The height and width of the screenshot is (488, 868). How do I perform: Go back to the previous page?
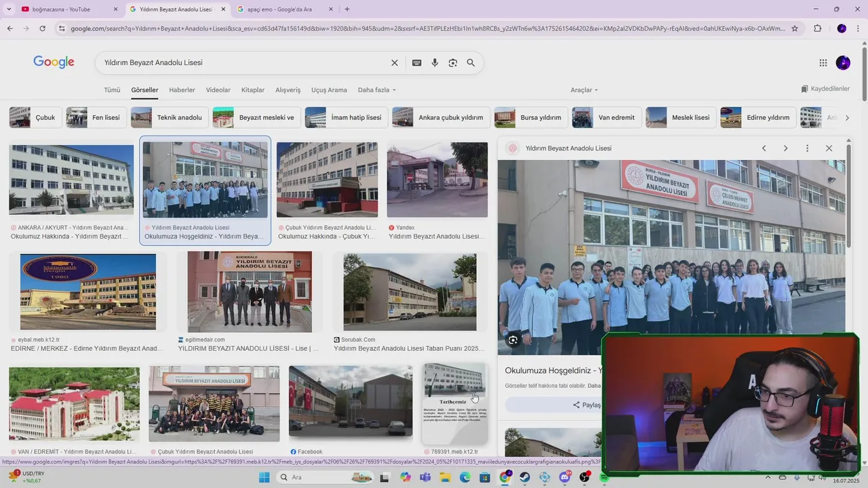tap(9, 28)
